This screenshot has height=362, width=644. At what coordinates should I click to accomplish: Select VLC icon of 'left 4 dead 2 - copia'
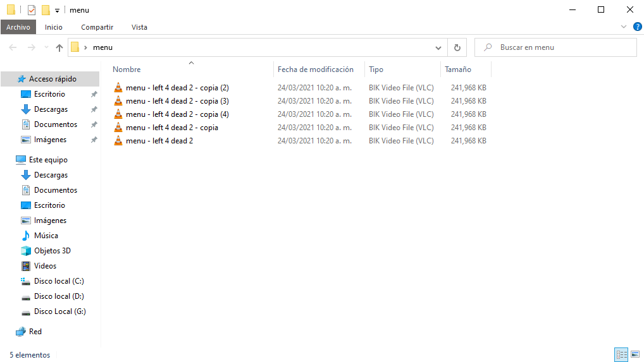118,127
